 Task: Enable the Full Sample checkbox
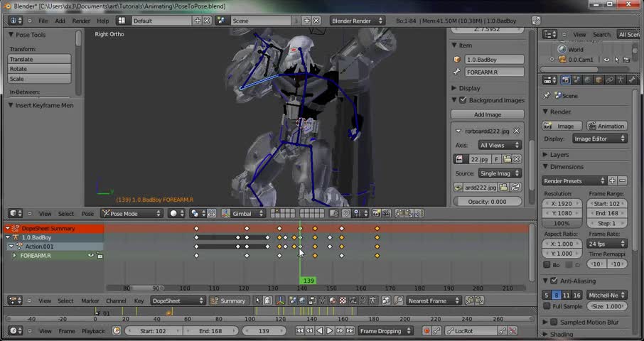pyautogui.click(x=547, y=306)
